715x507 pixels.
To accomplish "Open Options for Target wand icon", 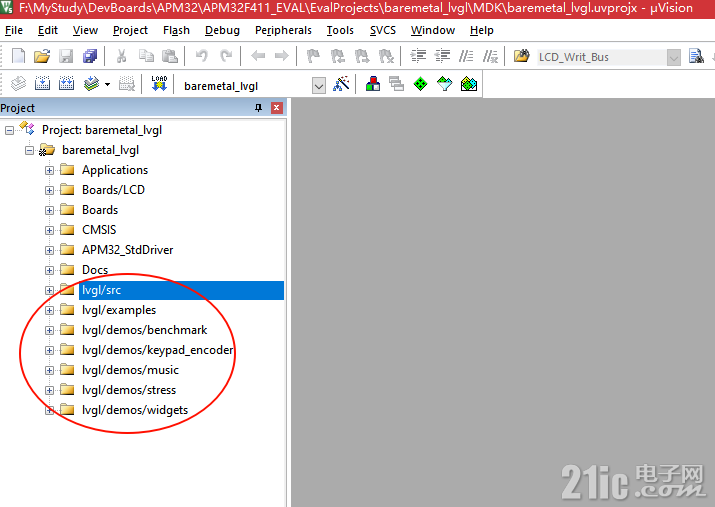I will [x=341, y=84].
